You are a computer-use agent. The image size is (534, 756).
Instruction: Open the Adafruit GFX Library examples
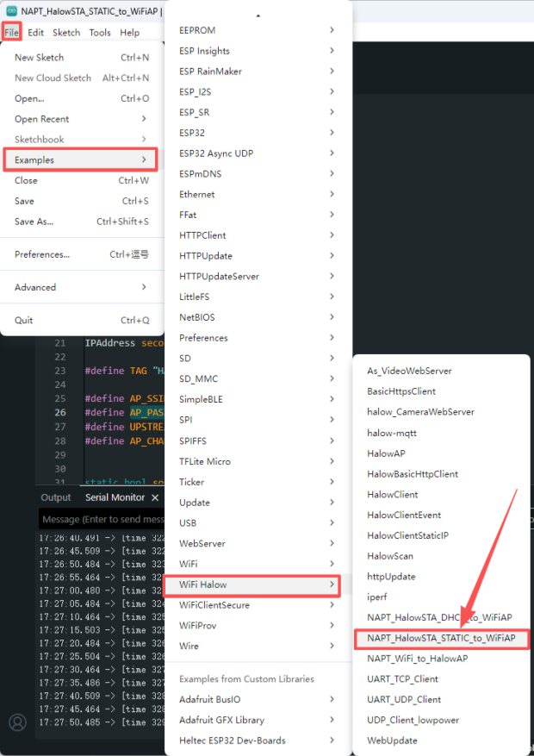tap(258, 720)
